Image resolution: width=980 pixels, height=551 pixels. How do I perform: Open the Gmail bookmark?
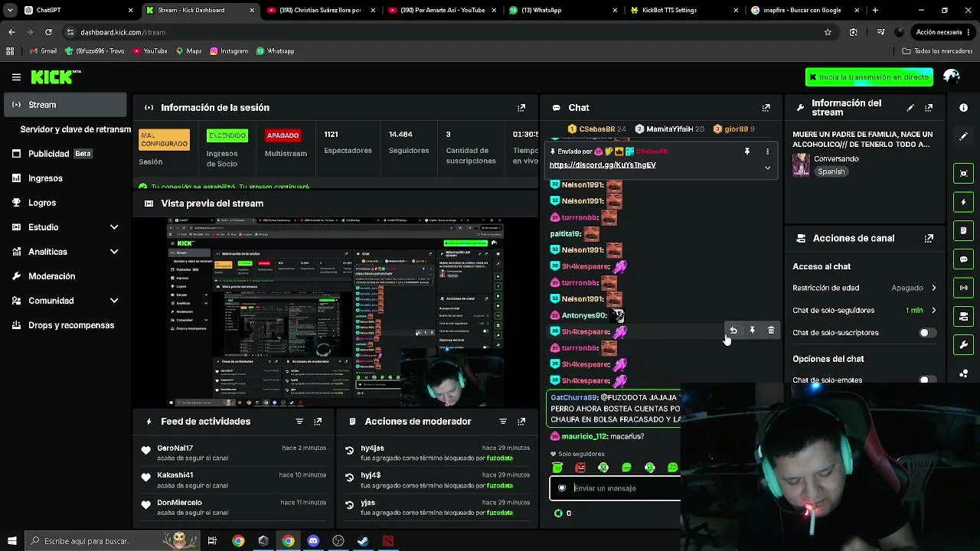pyautogui.click(x=44, y=51)
